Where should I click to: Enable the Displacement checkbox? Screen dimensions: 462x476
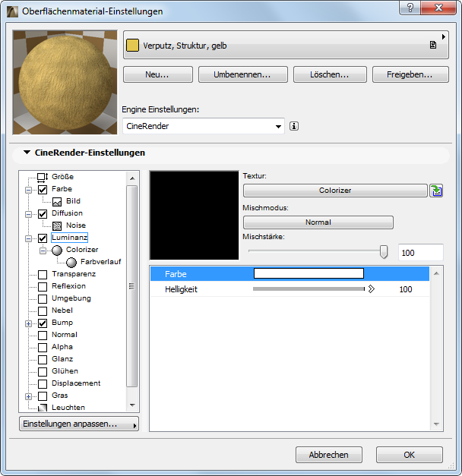[x=43, y=384]
